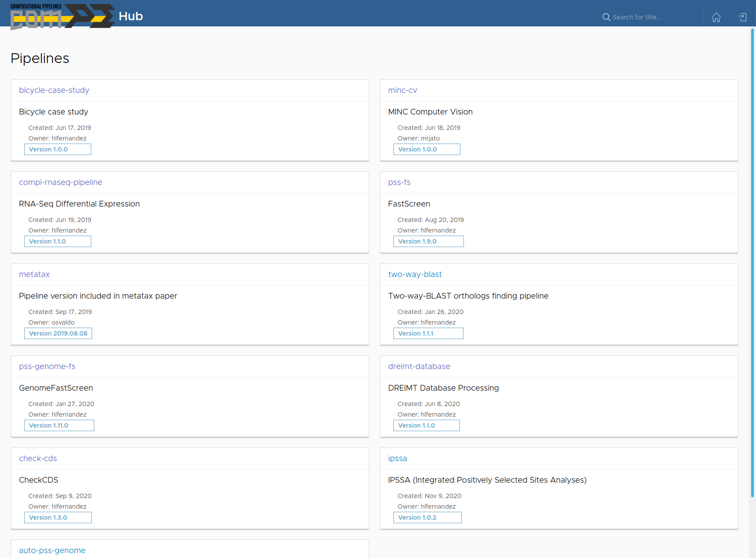Open compi-rnaseq-pipeline link
The image size is (756, 558).
coord(60,182)
